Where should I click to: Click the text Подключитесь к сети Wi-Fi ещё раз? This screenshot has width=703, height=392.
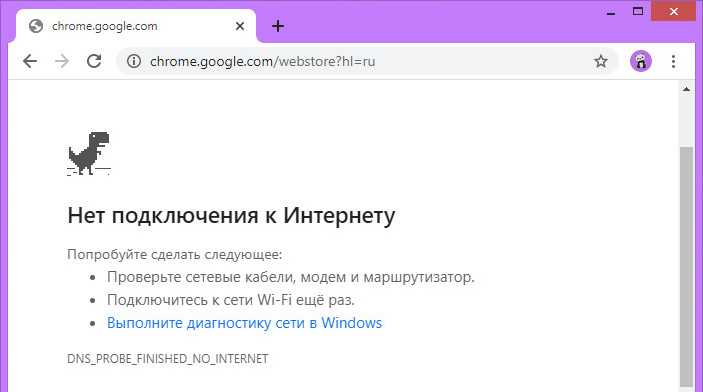tap(230, 300)
